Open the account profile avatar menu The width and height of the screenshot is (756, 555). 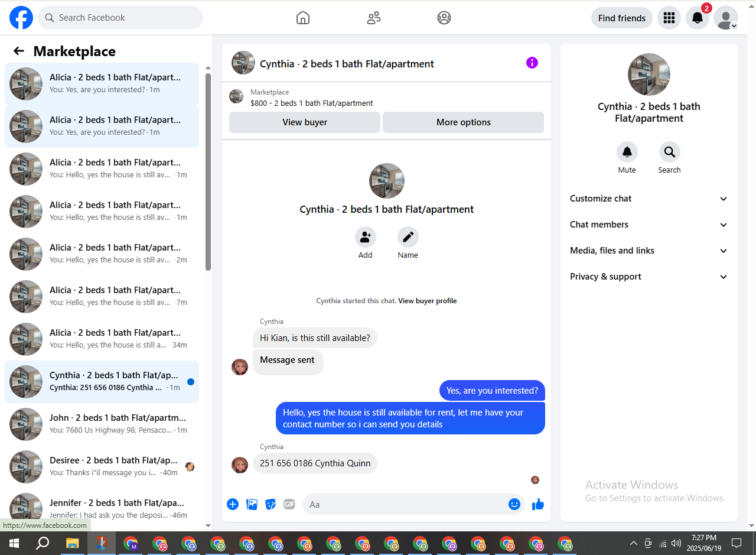click(726, 18)
